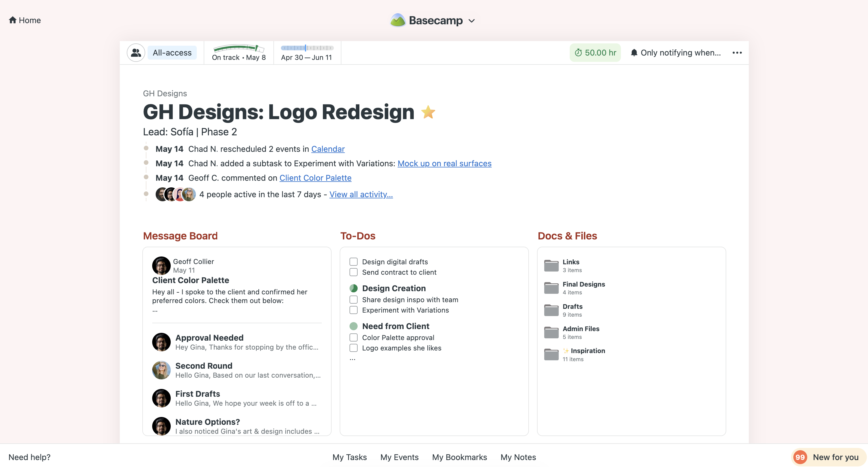Screen dimensions: 868x467
Task: Open the Calendar link
Action: coord(328,149)
